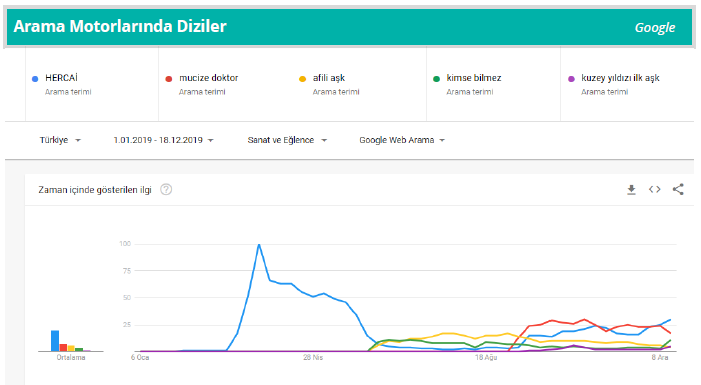Download the interest over time chart
The image size is (701, 385).
click(x=631, y=190)
